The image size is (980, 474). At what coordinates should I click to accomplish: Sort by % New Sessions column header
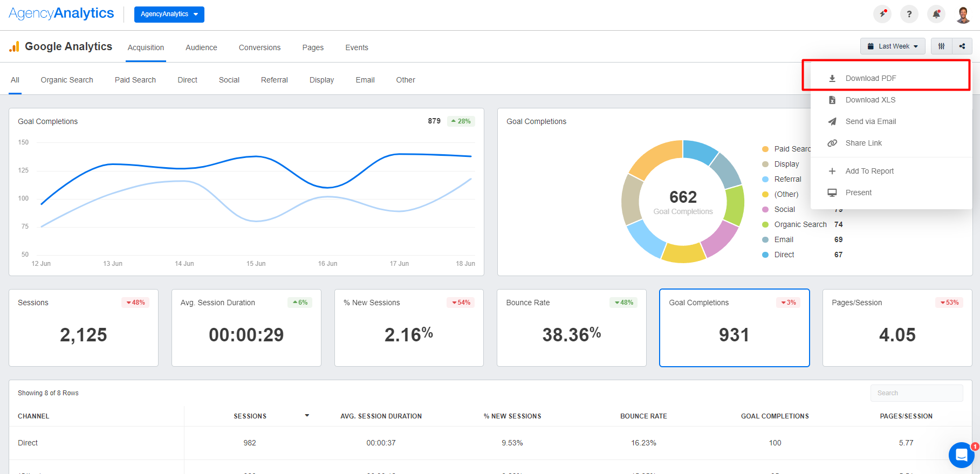512,416
